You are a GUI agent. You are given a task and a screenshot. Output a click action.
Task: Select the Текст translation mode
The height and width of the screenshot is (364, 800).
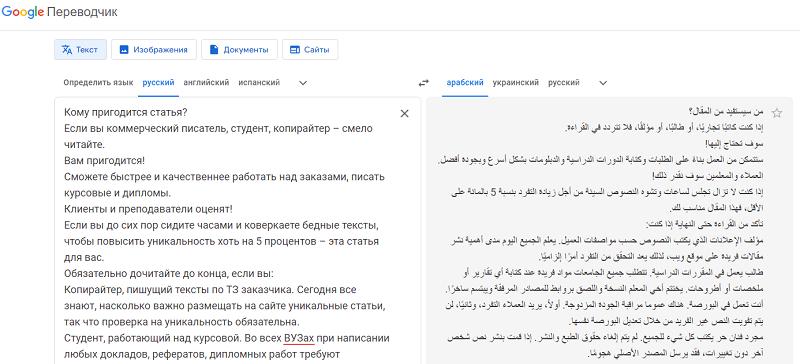[80, 50]
